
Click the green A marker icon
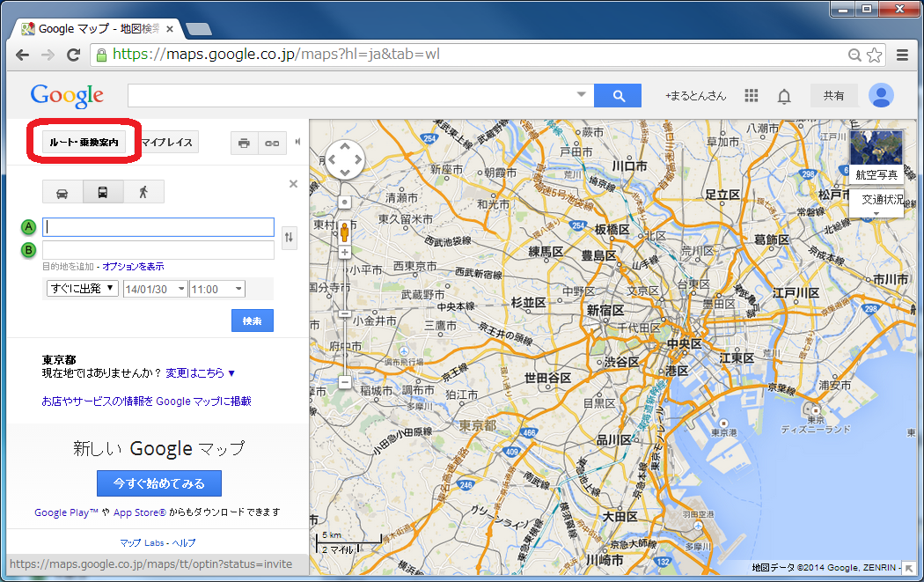[28, 227]
